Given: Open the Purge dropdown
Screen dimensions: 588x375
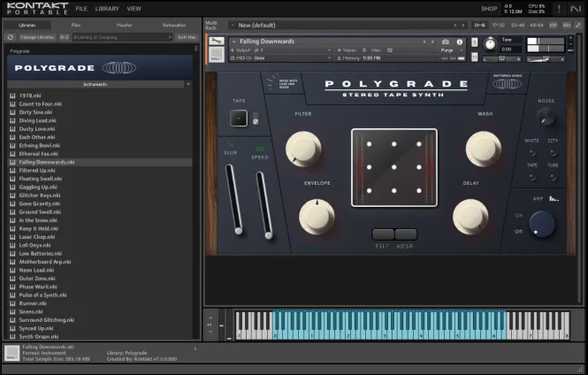Looking at the screenshot, I should pyautogui.click(x=452, y=50).
